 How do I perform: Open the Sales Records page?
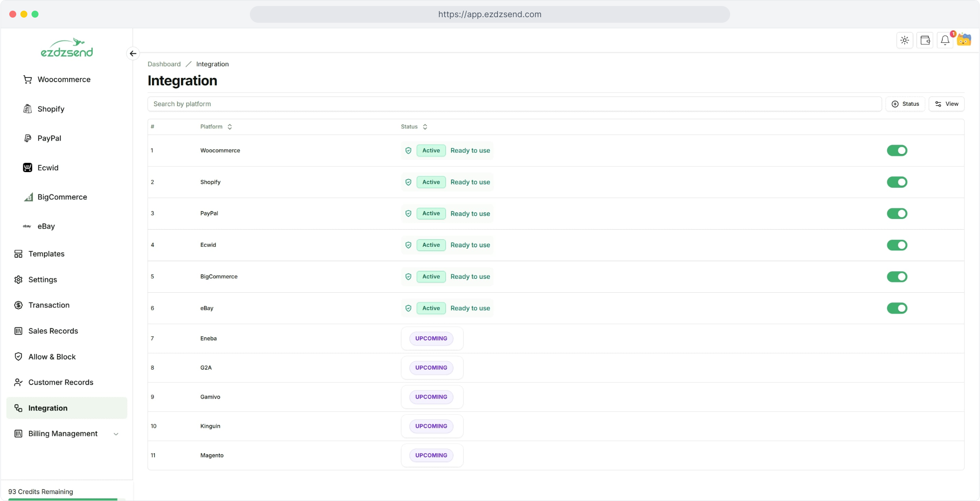53,331
